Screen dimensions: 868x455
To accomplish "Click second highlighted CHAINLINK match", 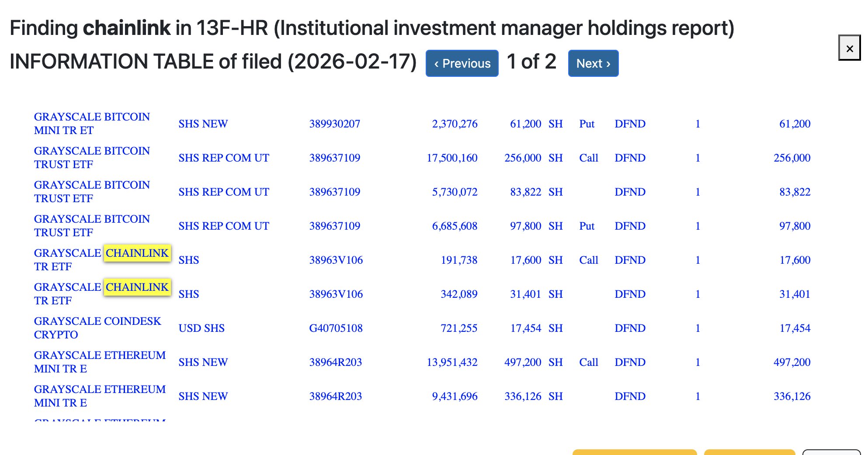I will coord(137,287).
